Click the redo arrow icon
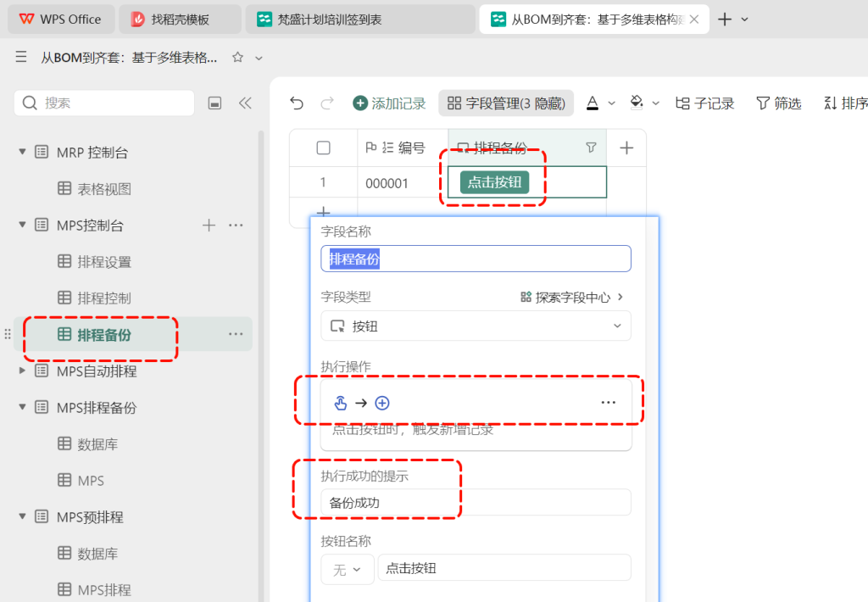 click(x=327, y=103)
